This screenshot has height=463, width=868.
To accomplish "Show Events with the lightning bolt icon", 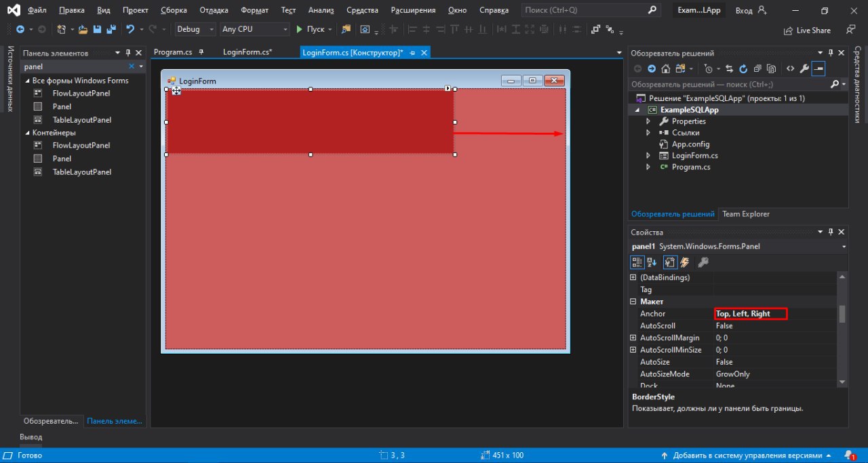I will click(x=685, y=262).
